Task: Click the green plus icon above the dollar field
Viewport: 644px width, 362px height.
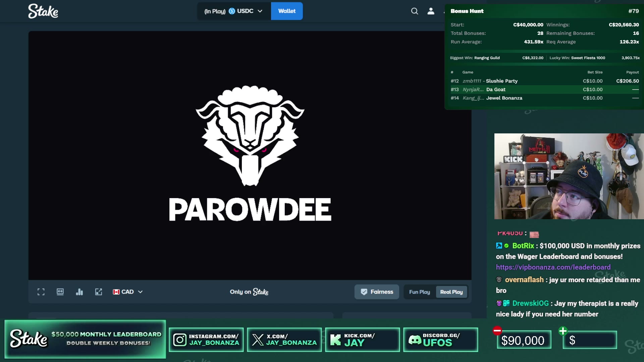Action: (563, 331)
